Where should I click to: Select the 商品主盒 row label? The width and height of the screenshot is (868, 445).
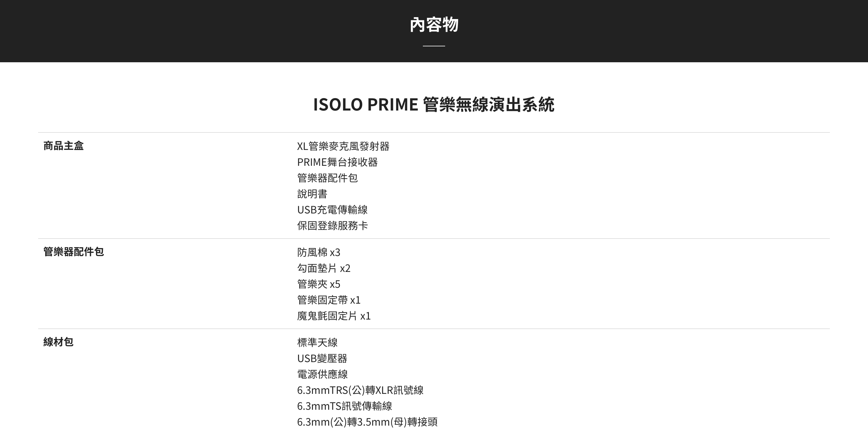click(63, 146)
